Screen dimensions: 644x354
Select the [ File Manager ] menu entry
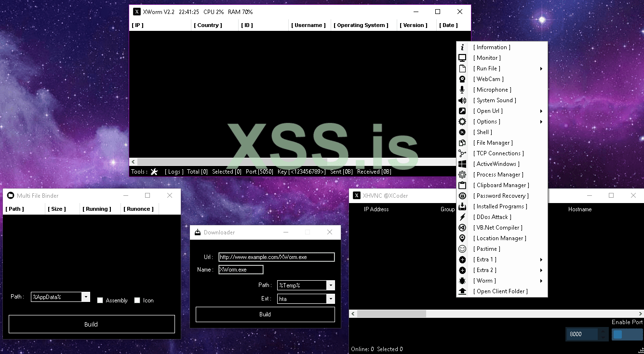(493, 143)
